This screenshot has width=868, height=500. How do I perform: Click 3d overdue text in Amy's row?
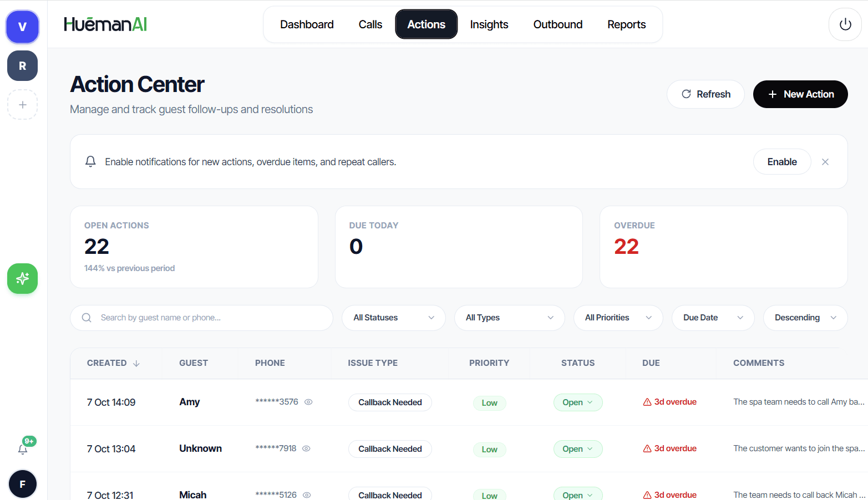pyautogui.click(x=676, y=402)
